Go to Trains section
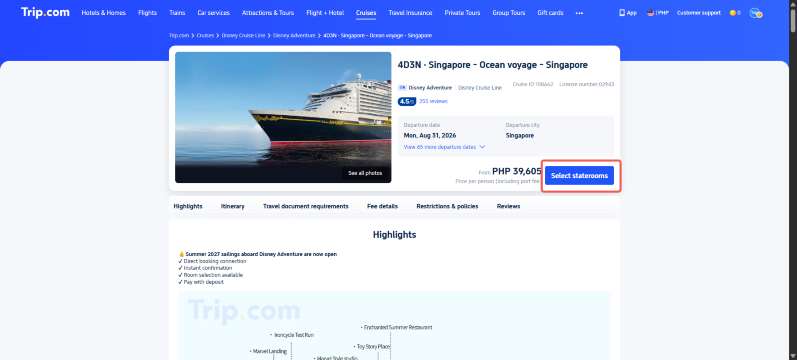The width and height of the screenshot is (797, 360). (177, 13)
